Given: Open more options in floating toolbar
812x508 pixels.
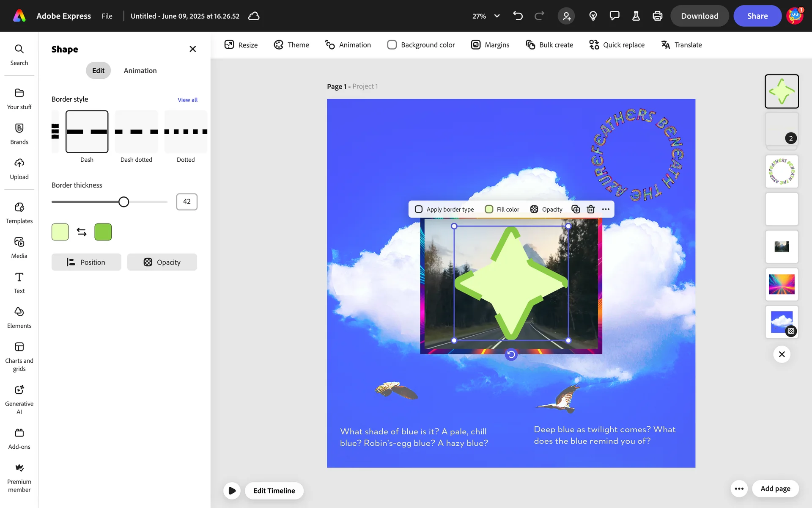Looking at the screenshot, I should (x=606, y=209).
